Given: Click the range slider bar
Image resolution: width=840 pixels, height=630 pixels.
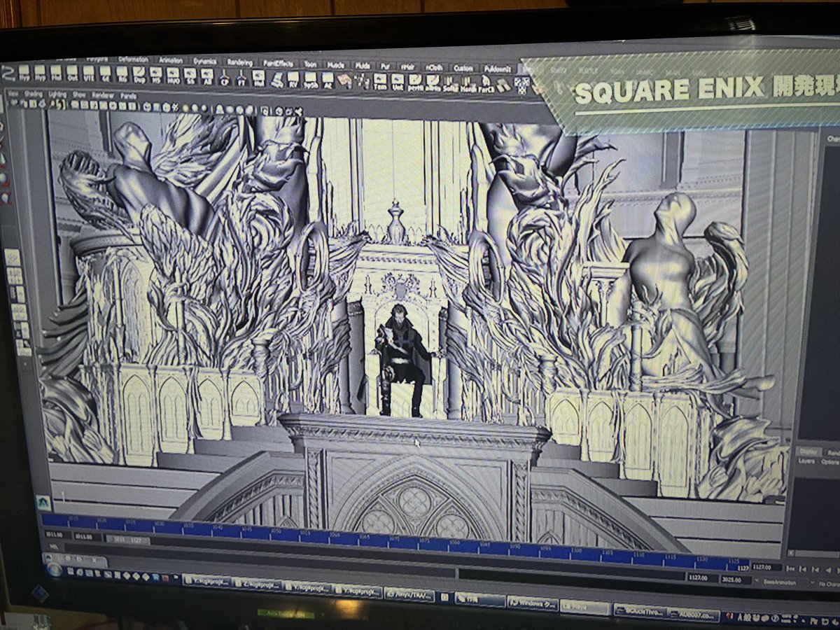Looking at the screenshot, I should (x=127, y=540).
